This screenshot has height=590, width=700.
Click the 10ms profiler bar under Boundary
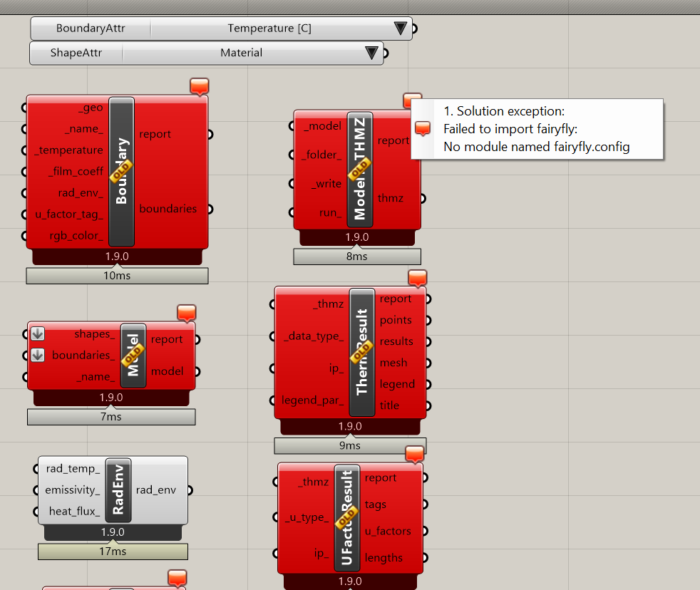pos(117,276)
